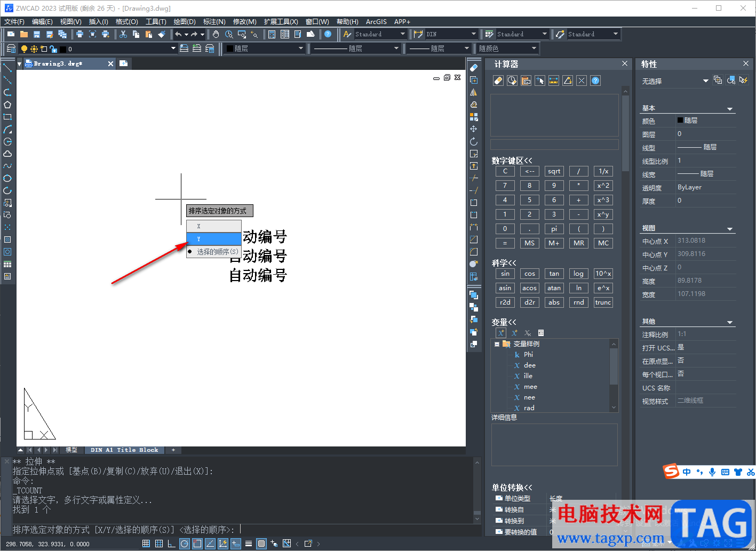Toggle Ortho mode in status bar

tap(172, 544)
